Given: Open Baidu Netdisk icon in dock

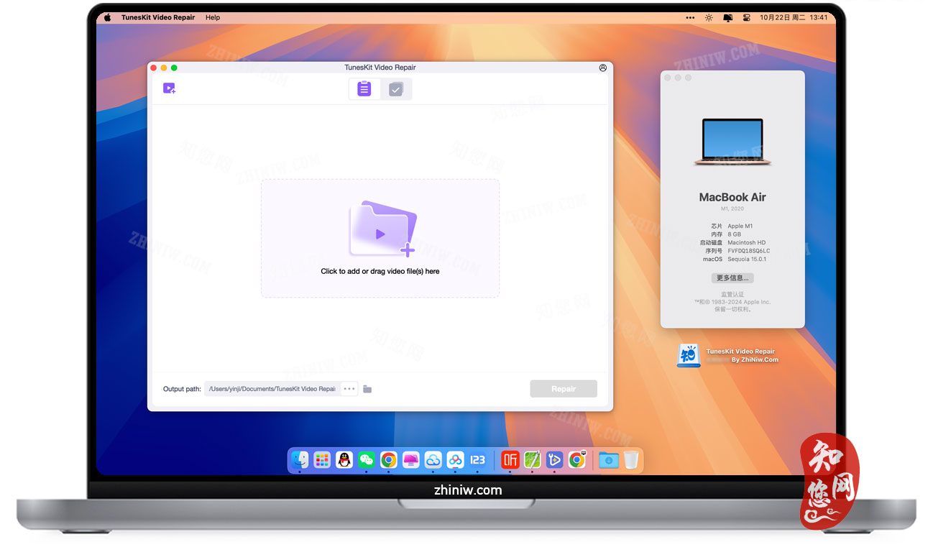Looking at the screenshot, I should 455,460.
